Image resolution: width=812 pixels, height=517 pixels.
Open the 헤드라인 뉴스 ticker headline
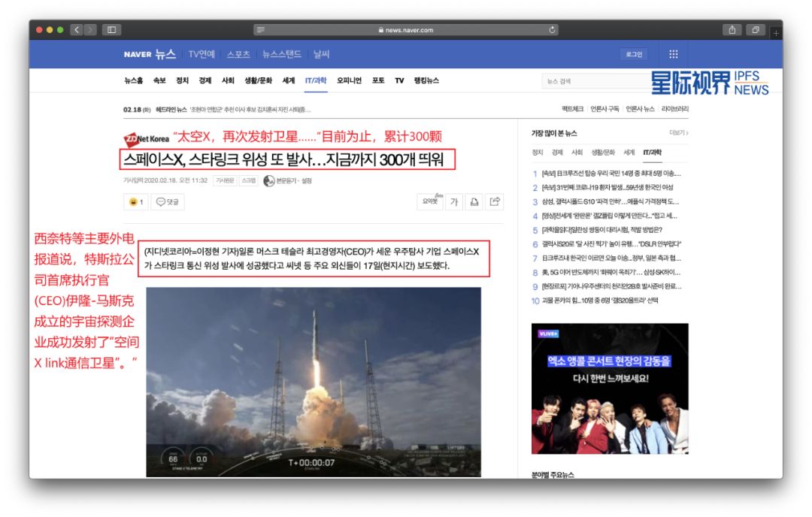point(250,110)
